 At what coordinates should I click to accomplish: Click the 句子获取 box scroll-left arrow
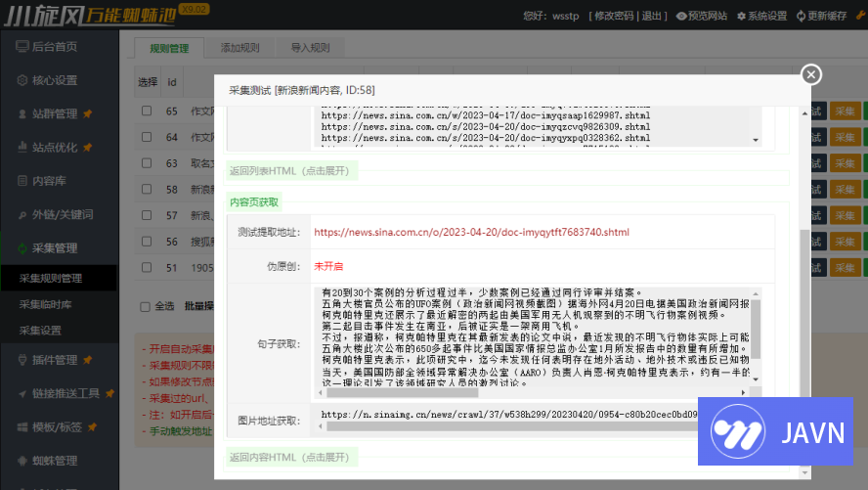tap(321, 392)
